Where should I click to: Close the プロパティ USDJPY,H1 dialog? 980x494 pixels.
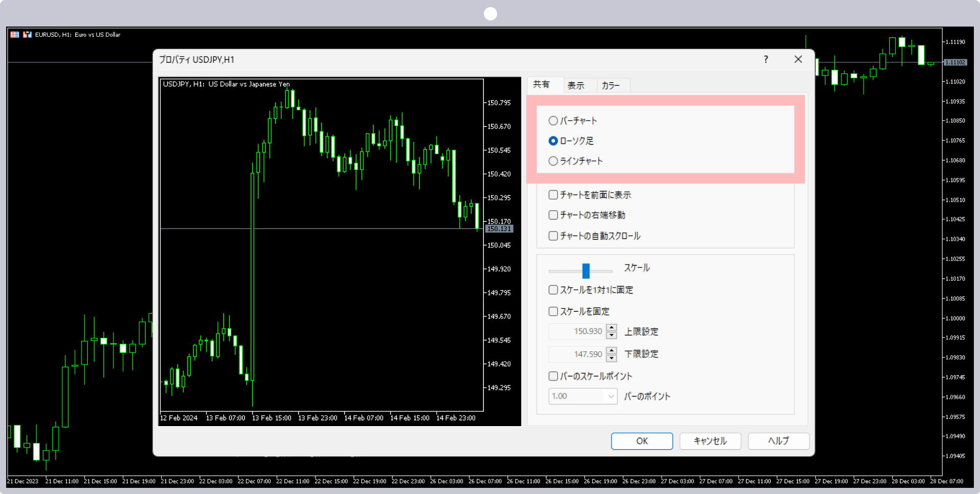coord(798,59)
